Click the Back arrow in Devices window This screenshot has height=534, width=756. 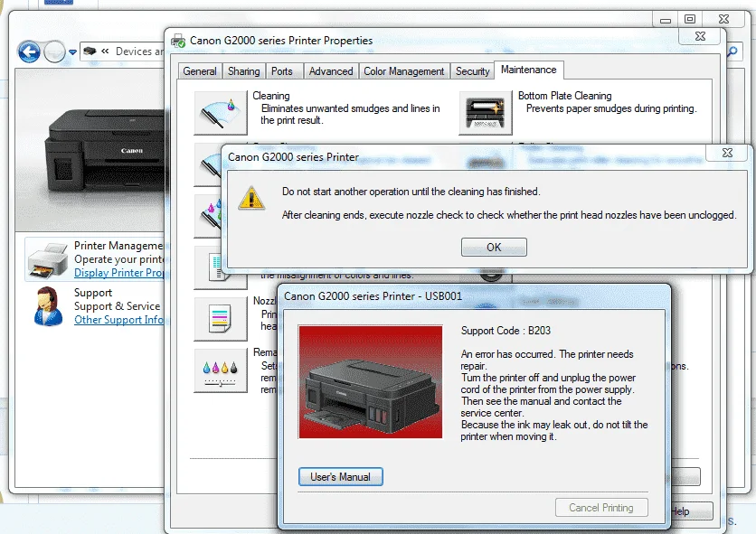[x=29, y=52]
